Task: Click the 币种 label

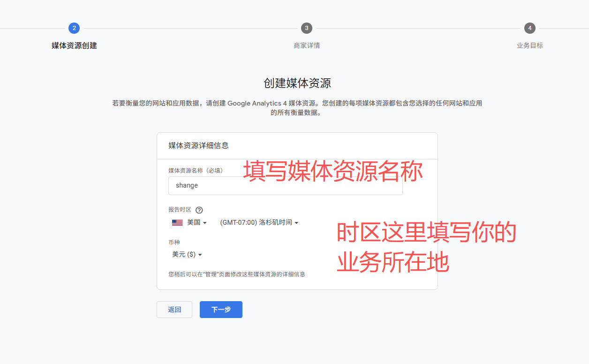Action: (174, 242)
